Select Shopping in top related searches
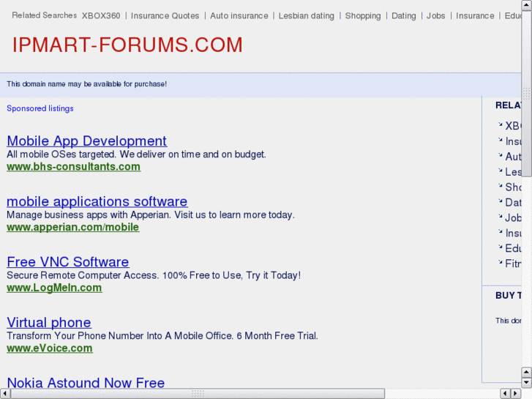This screenshot has height=399, width=532. coord(363,15)
